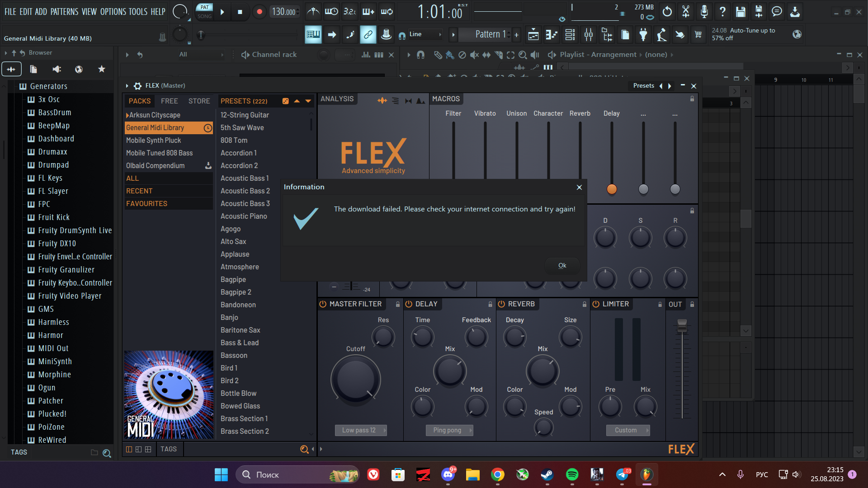Expand the FLEX window menu arrow
The image size is (868, 488).
point(127,86)
